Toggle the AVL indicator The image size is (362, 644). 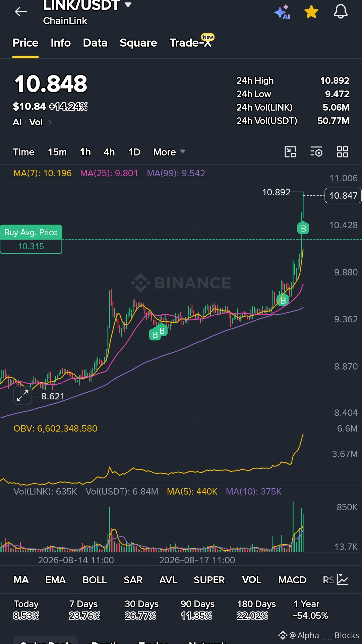168,580
